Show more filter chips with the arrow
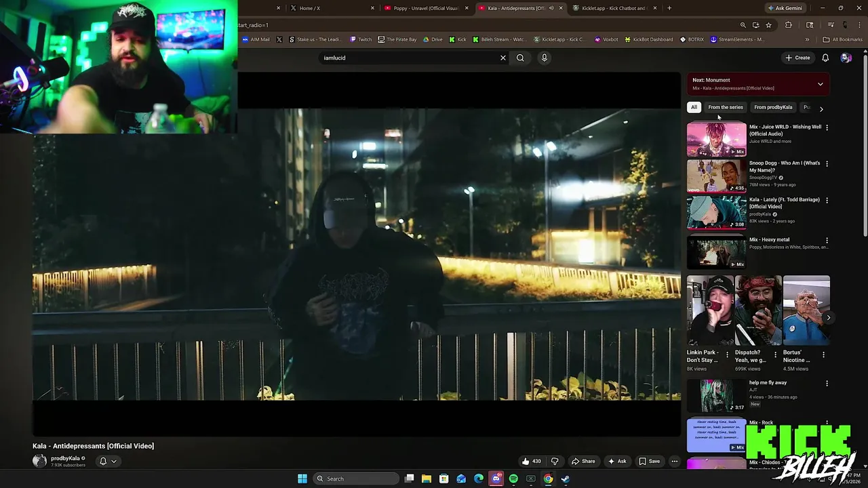 tap(821, 108)
